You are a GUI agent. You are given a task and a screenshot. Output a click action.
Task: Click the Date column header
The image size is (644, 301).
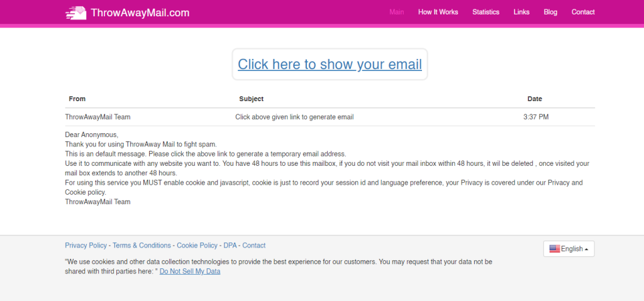click(535, 99)
